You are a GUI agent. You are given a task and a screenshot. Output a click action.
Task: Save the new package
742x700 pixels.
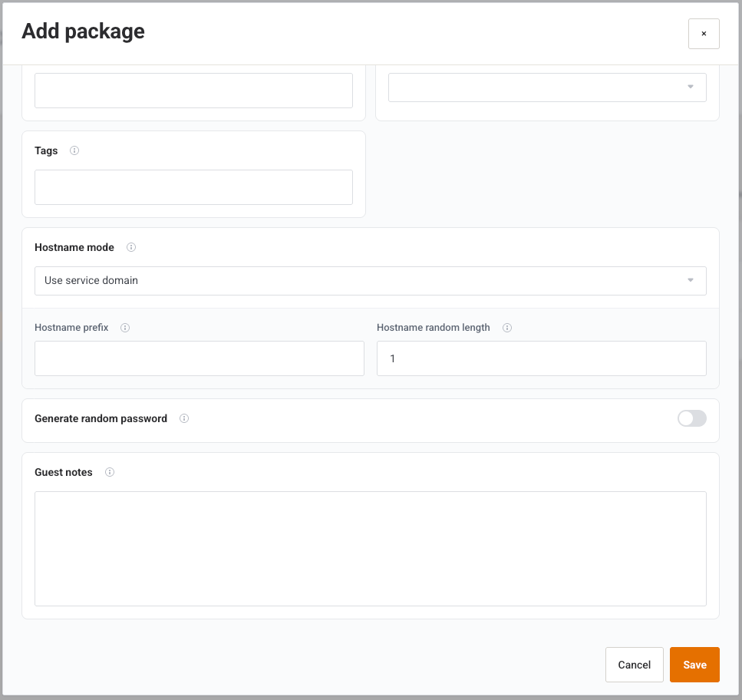pos(694,665)
